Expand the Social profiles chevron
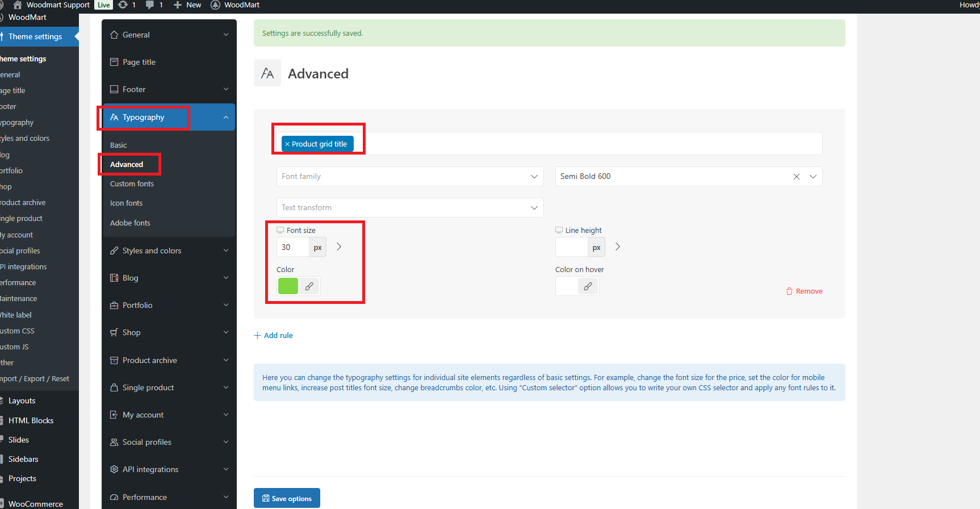980x509 pixels. coord(226,442)
